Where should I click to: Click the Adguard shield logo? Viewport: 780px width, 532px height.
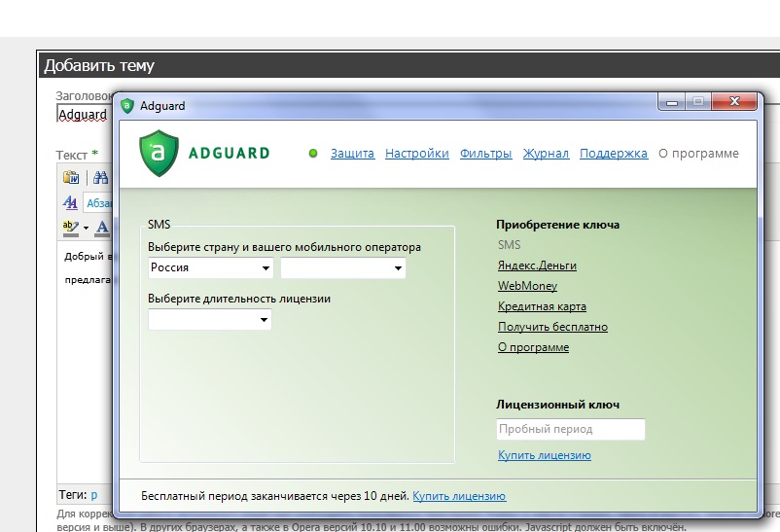tap(159, 154)
